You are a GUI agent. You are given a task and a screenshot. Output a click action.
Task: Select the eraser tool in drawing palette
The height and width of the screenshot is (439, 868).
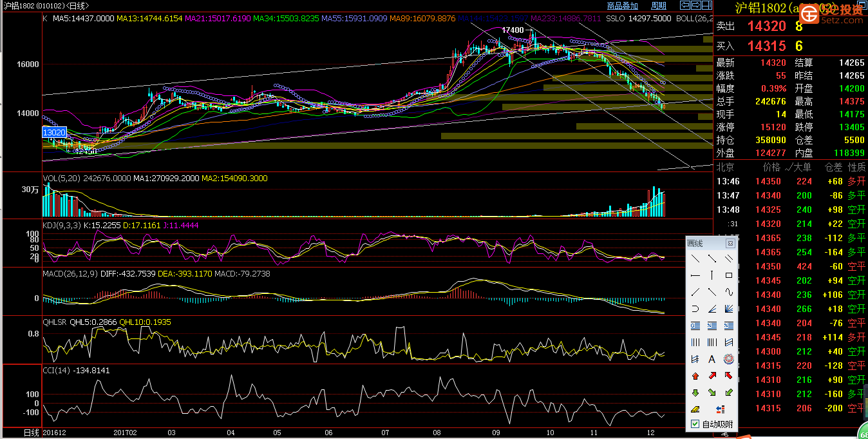[x=695, y=409]
